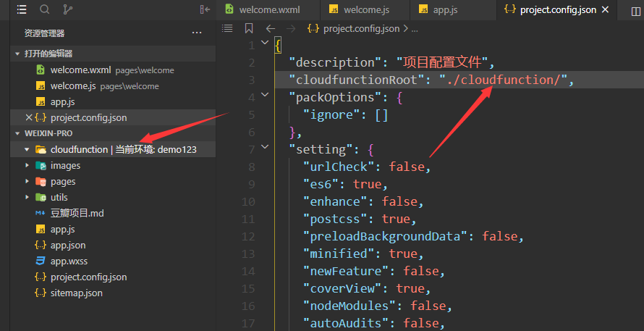The image size is (644, 331).
Task: Switch to the app.js tab
Action: tap(454, 10)
